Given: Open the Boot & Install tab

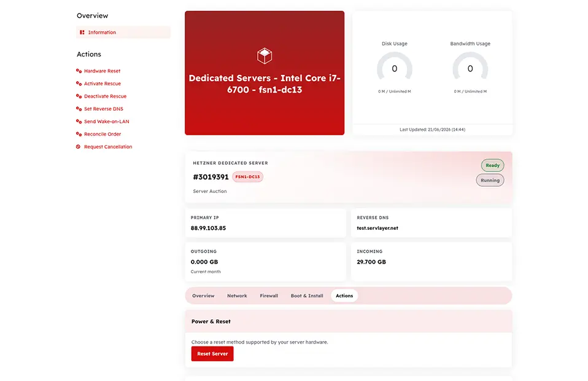Looking at the screenshot, I should click(x=307, y=296).
